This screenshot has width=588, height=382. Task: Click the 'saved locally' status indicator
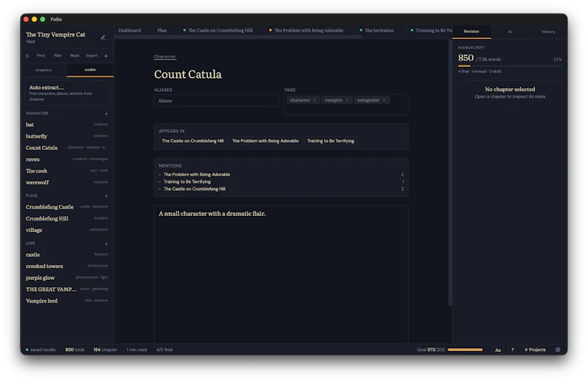tap(40, 350)
